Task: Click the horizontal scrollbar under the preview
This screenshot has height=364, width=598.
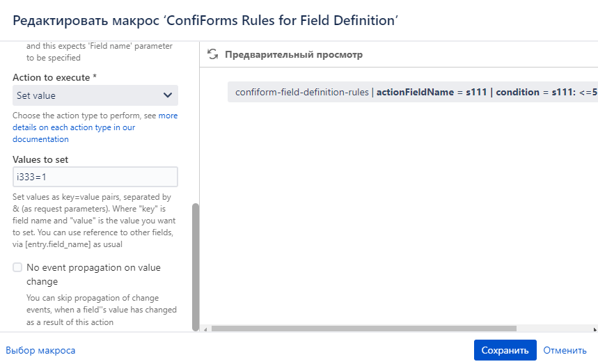Action: (364, 329)
